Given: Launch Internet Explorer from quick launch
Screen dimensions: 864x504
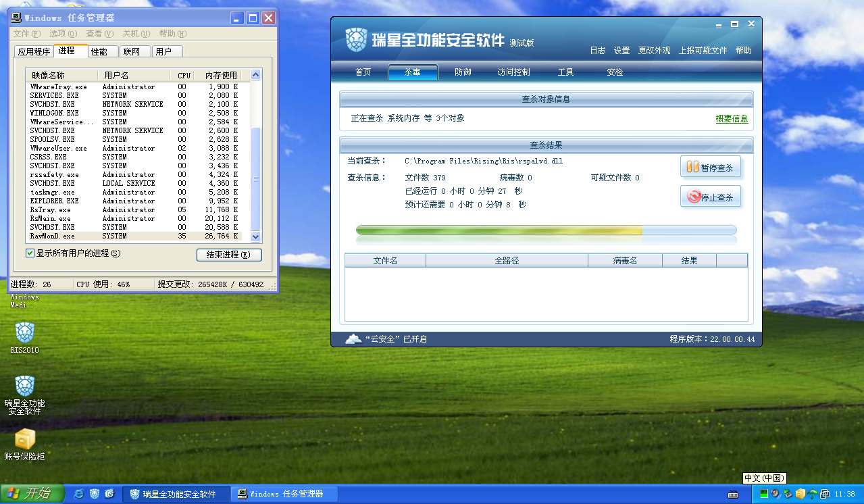Looking at the screenshot, I should pos(79,494).
